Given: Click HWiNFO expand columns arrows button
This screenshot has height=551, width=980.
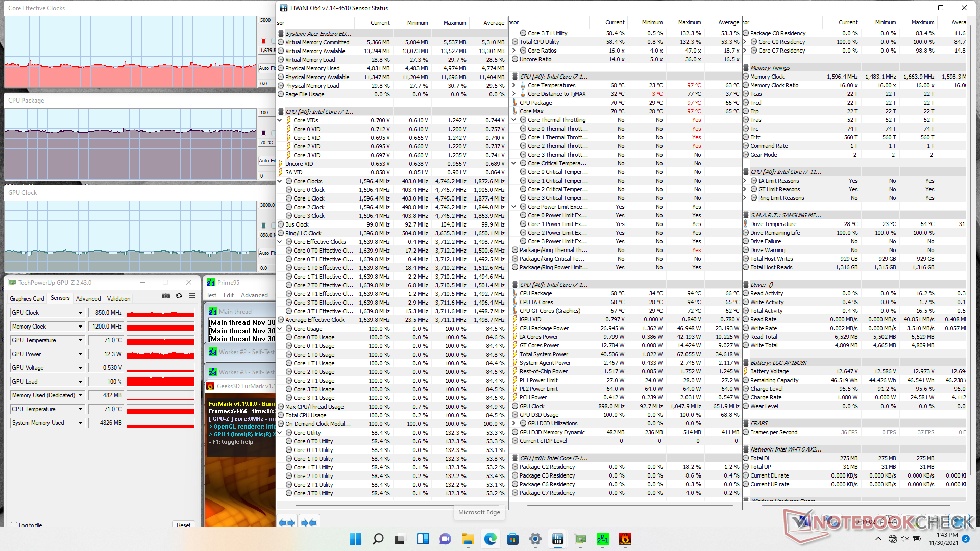Looking at the screenshot, I should [286, 522].
